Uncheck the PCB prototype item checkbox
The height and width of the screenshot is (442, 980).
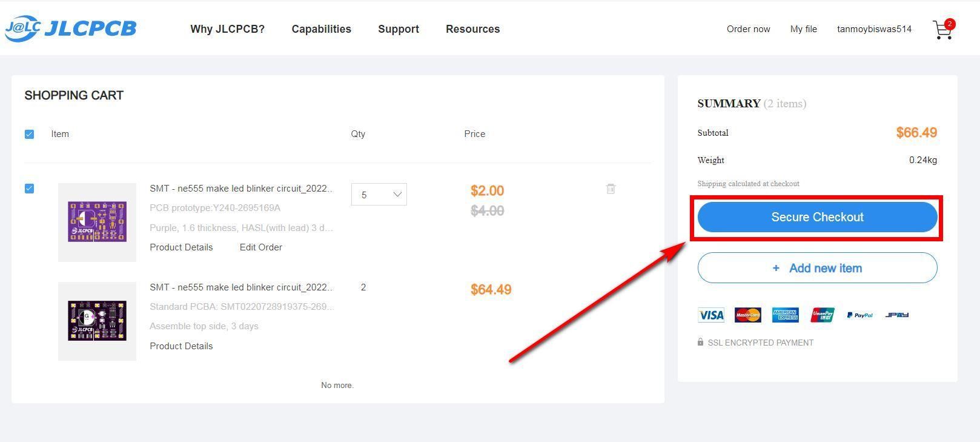(29, 189)
